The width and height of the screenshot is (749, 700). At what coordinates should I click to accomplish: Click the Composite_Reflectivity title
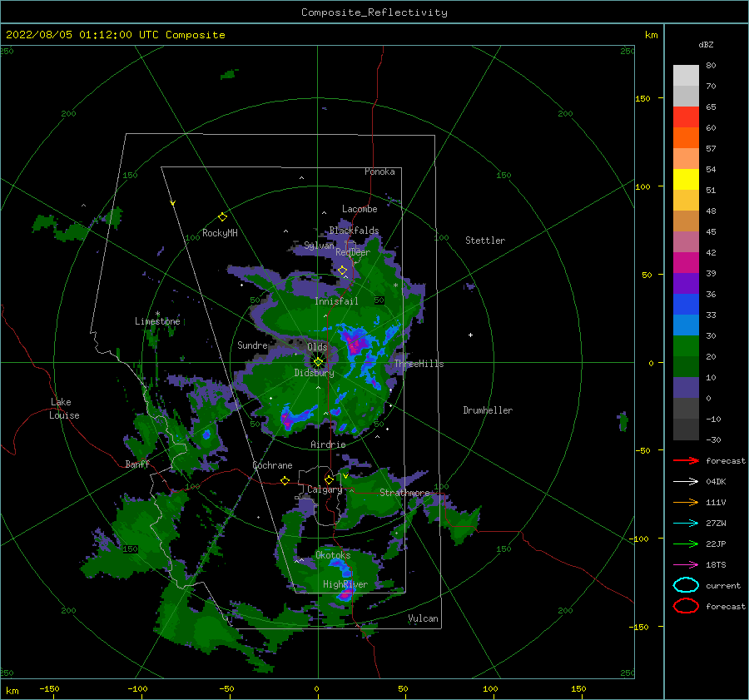(374, 12)
